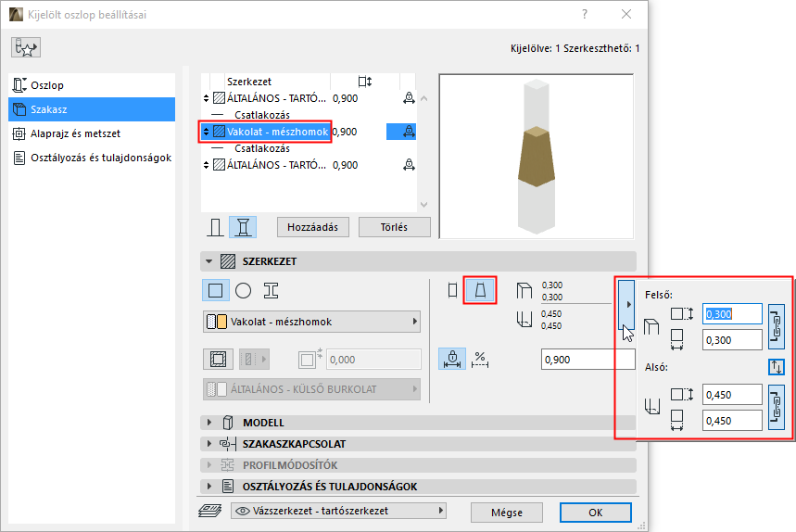Toggle the chain link for Alsó dimensions
Viewport: 796px width, 532px height.
point(777,407)
